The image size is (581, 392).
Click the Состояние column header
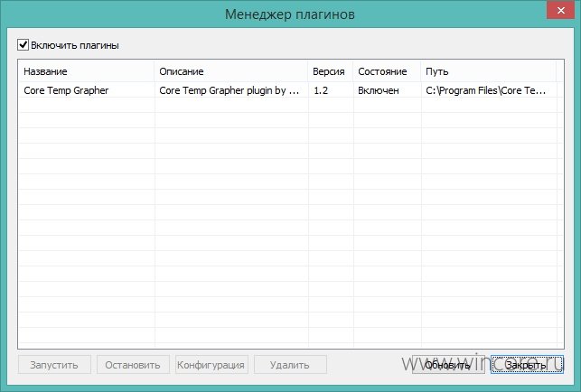pos(387,71)
